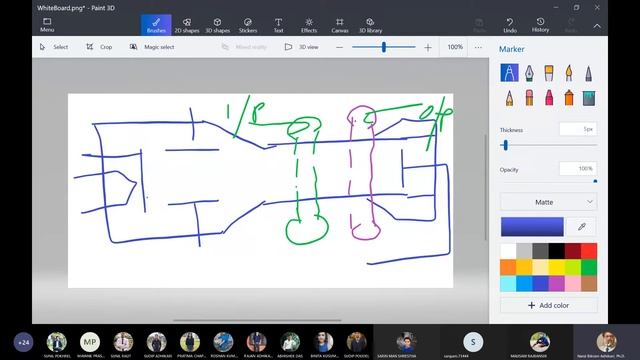Pick the brown color swatch

tap(589, 284)
